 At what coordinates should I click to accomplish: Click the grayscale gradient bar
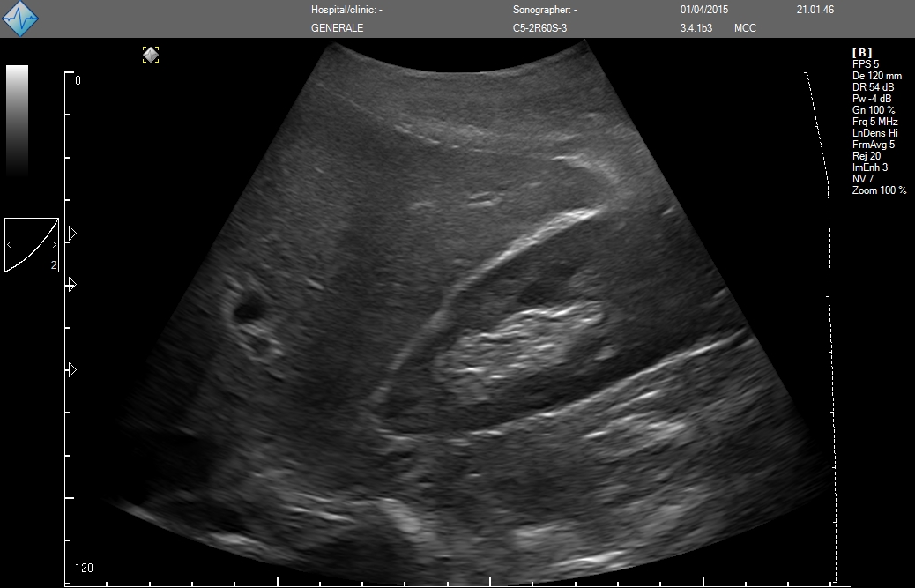pyautogui.click(x=18, y=119)
